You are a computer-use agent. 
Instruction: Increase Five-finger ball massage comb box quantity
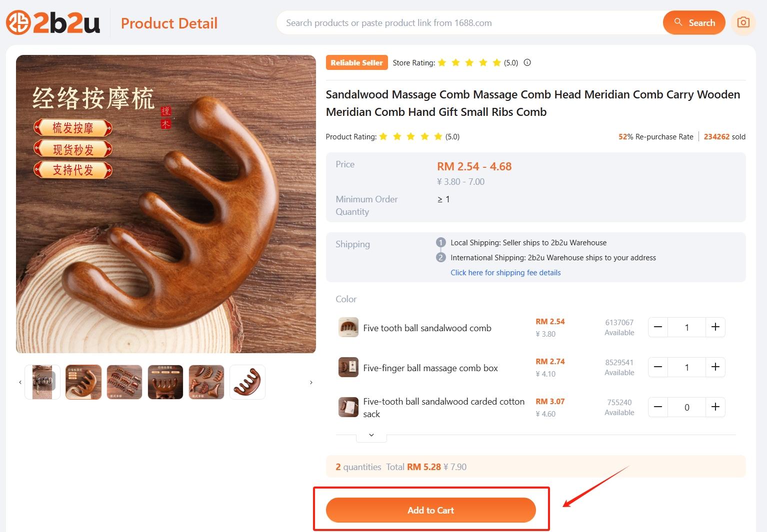[715, 367]
